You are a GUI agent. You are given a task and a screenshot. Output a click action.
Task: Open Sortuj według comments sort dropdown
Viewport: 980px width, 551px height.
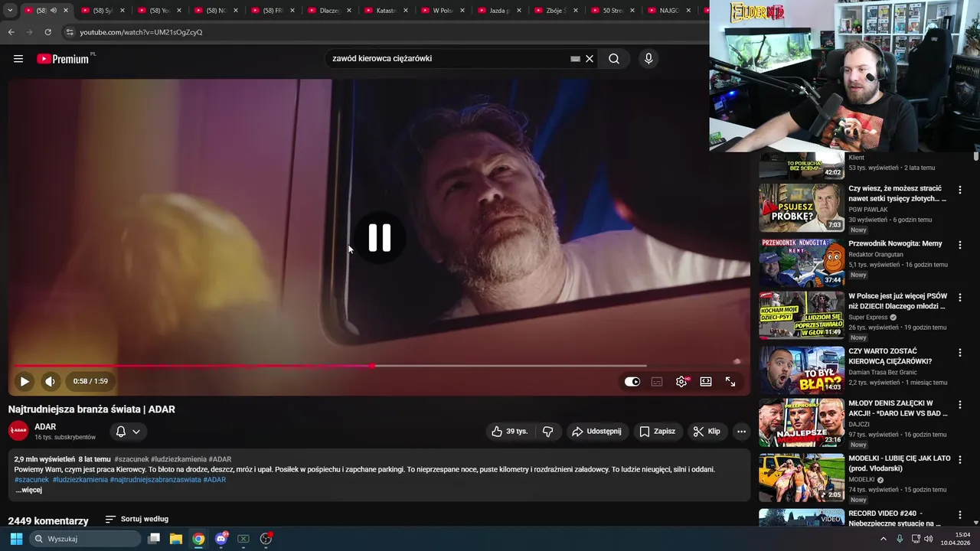(x=137, y=520)
